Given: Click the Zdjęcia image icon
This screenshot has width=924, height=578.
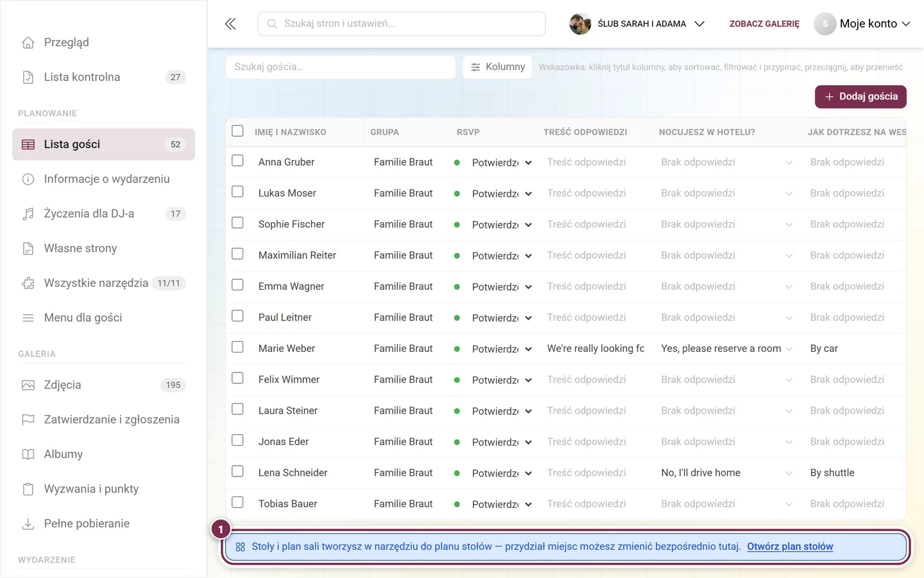Looking at the screenshot, I should pos(28,385).
